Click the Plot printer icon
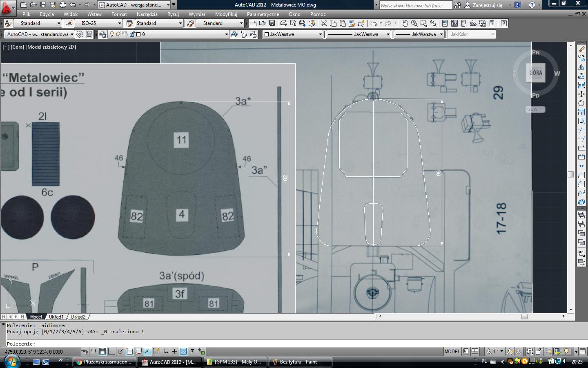 (x=284, y=23)
